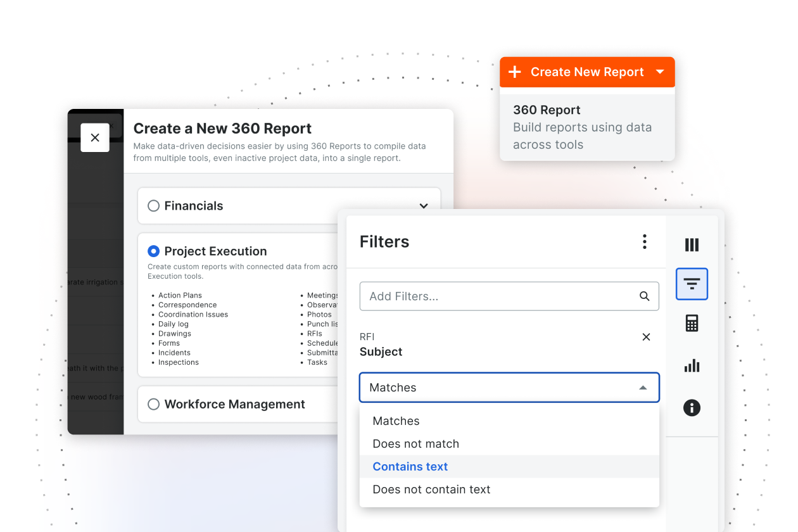The image size is (798, 532).
Task: Select the Financials radio button
Action: click(x=153, y=205)
